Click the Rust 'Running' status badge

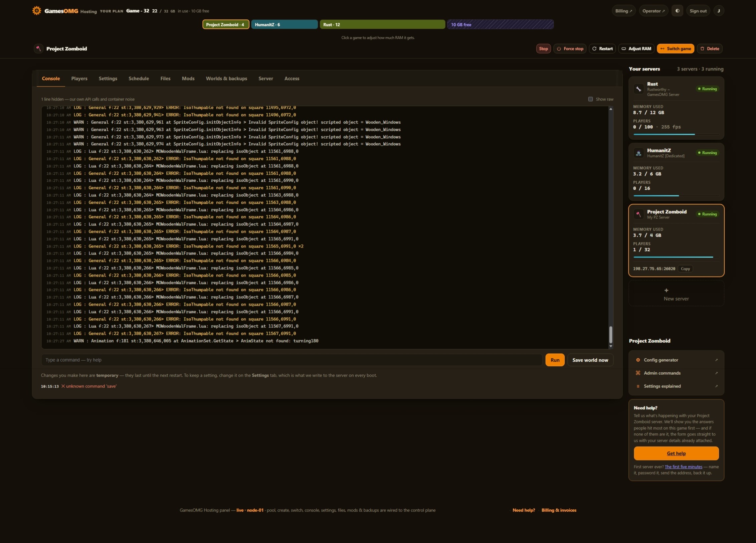tap(707, 89)
